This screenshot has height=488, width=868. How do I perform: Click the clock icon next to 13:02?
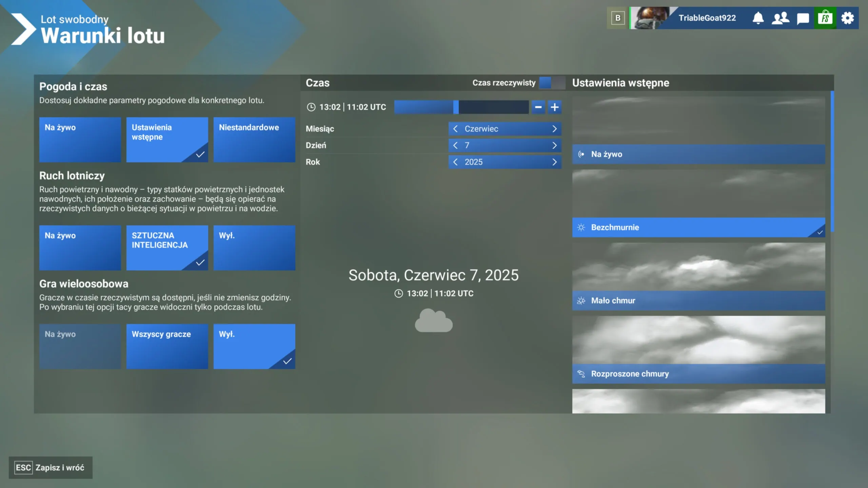(311, 107)
